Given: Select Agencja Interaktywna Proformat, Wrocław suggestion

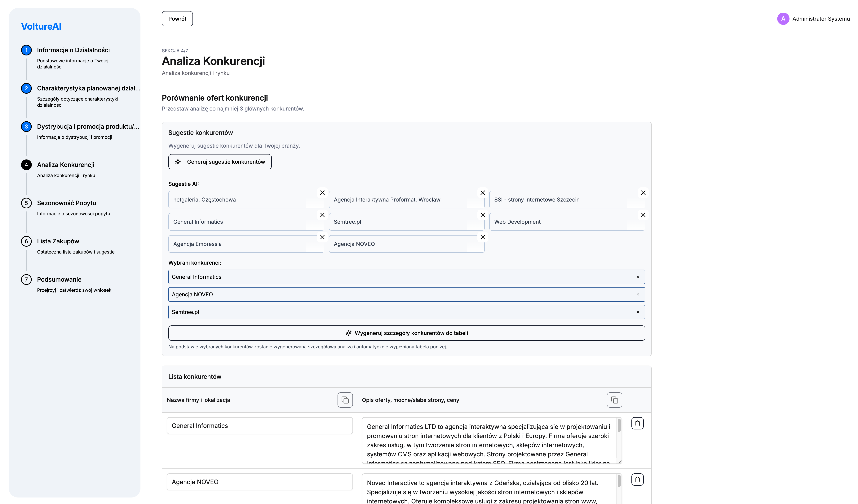Looking at the screenshot, I should click(406, 199).
